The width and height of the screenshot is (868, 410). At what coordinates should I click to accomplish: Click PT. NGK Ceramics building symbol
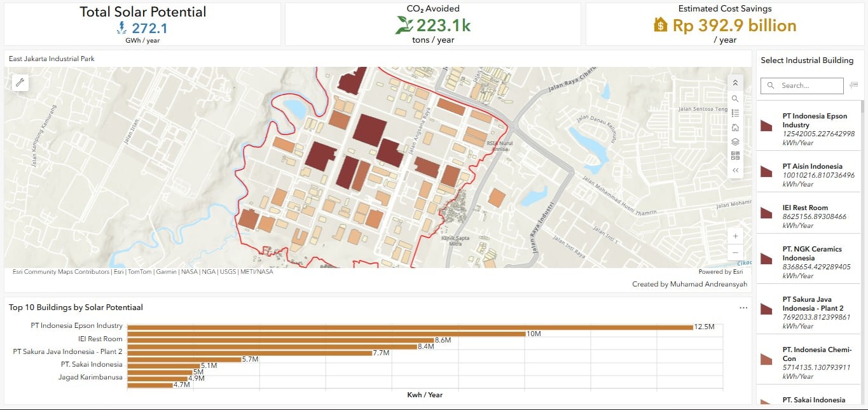(x=766, y=258)
